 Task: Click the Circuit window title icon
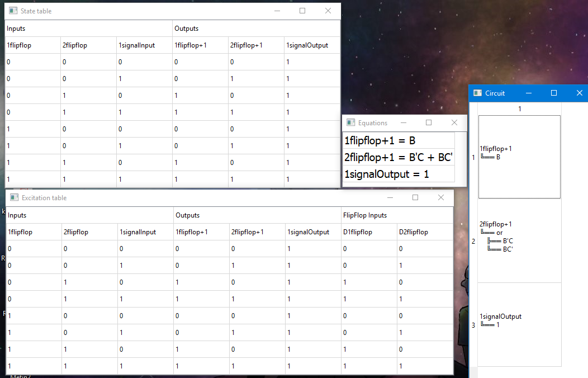pyautogui.click(x=477, y=93)
